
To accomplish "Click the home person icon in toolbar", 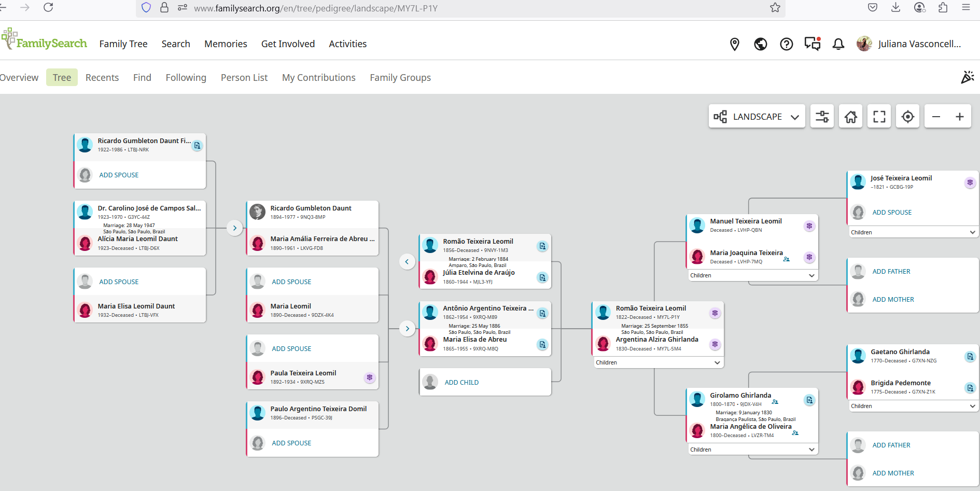I will click(x=850, y=117).
